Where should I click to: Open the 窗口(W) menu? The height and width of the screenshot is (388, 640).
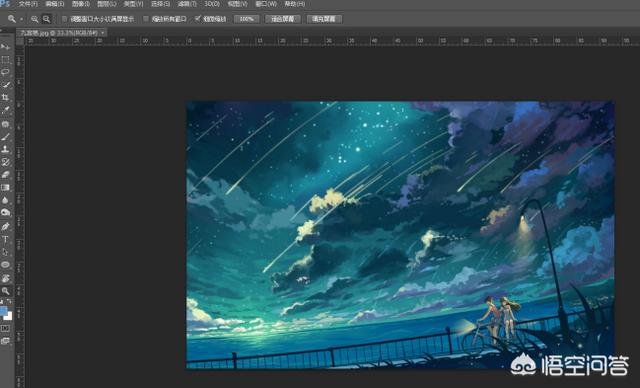pyautogui.click(x=266, y=4)
